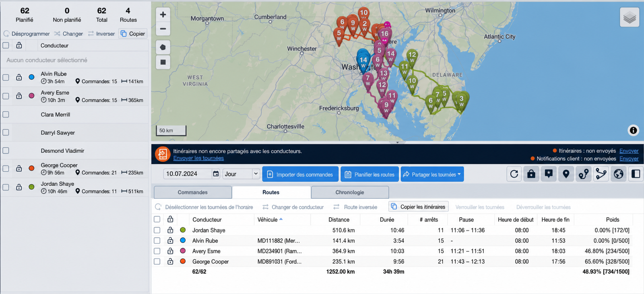Click Inverser in driver panel toolbar
The image size is (644, 294).
click(x=101, y=34)
